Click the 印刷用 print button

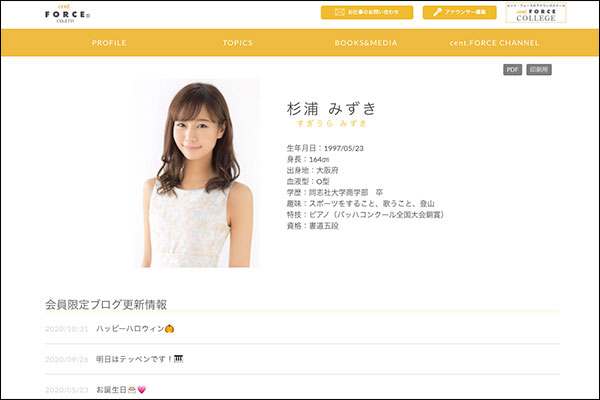(x=539, y=70)
